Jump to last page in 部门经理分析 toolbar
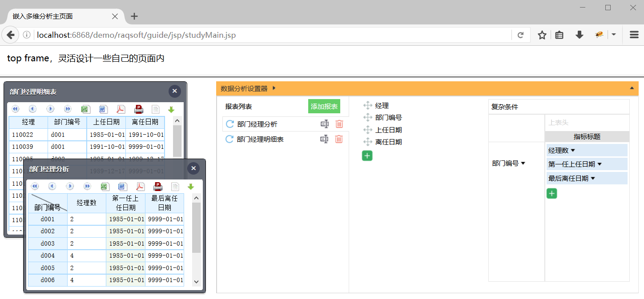644x299 pixels. point(87,186)
